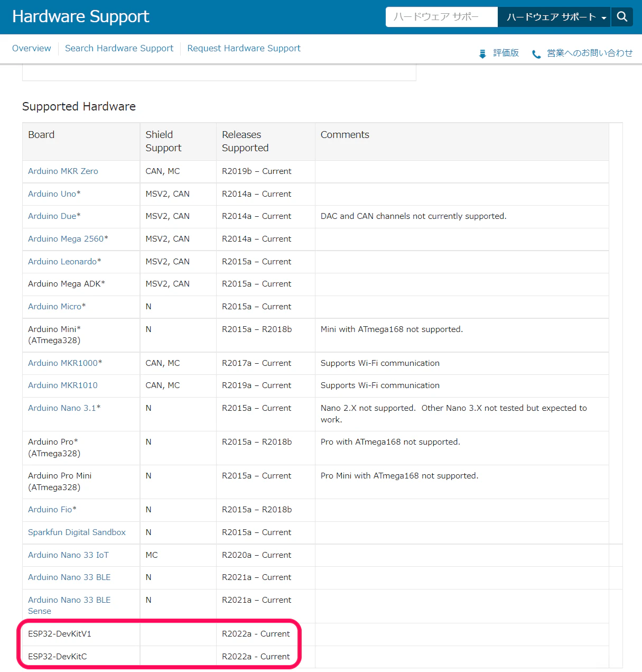Image resolution: width=642 pixels, height=672 pixels.
Task: Open the Arduino Nano 33 BLE link
Action: 69,577
